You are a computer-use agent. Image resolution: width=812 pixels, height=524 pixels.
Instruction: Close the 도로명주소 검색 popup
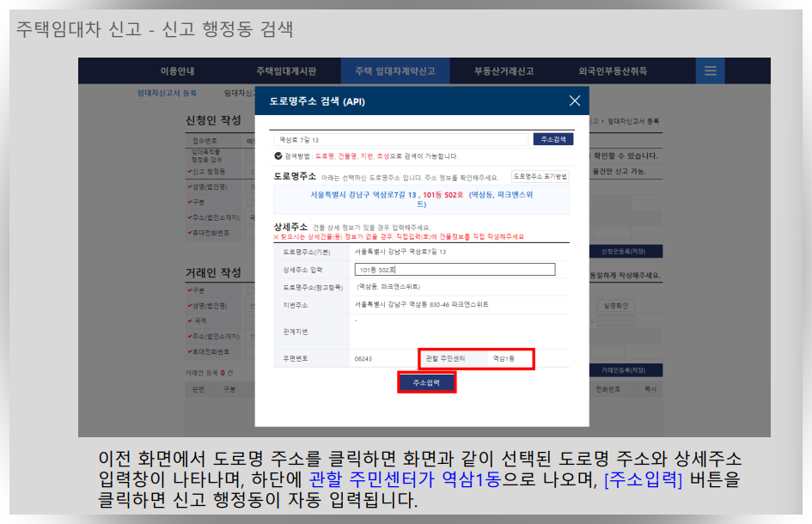click(x=574, y=101)
